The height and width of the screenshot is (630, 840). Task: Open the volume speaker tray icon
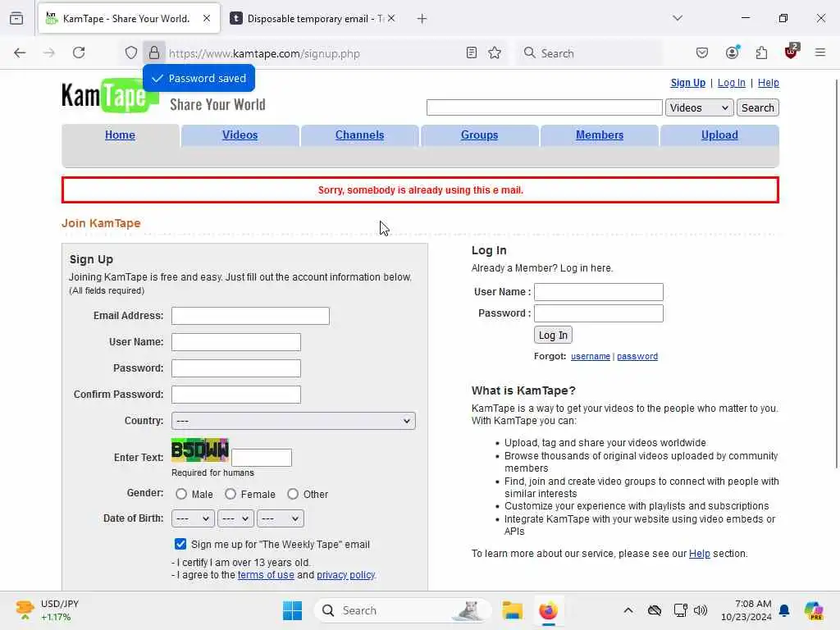[x=701, y=610]
